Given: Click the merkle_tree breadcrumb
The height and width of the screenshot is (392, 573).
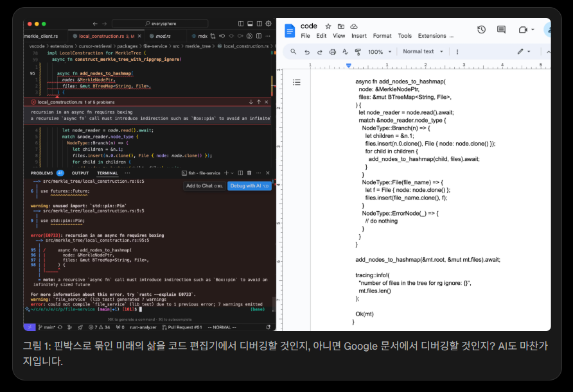Looking at the screenshot, I should [198, 46].
